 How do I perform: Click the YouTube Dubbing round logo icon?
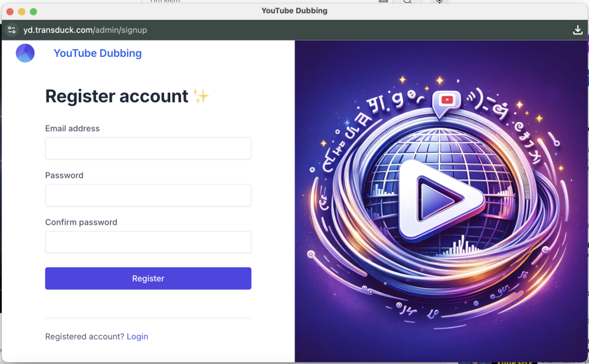click(25, 53)
